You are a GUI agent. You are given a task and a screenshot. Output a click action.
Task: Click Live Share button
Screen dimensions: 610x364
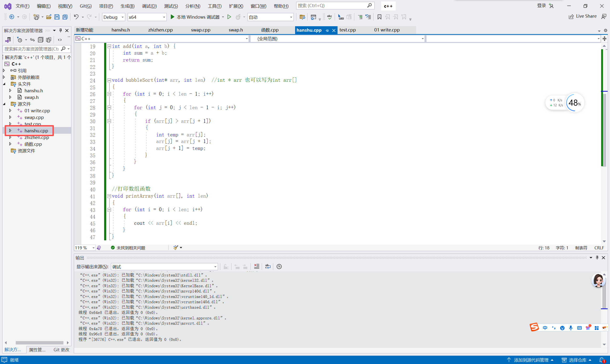583,16
